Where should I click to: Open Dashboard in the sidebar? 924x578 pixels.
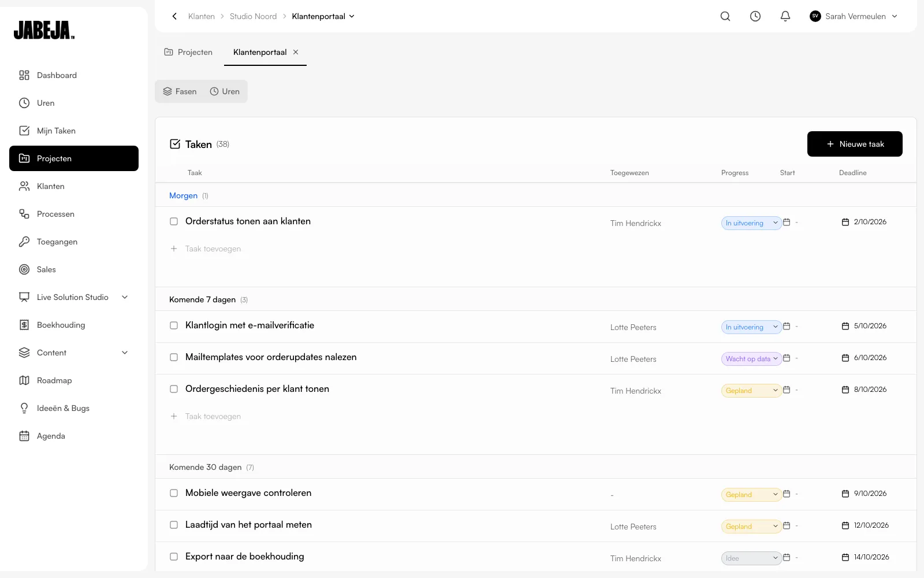(74, 75)
